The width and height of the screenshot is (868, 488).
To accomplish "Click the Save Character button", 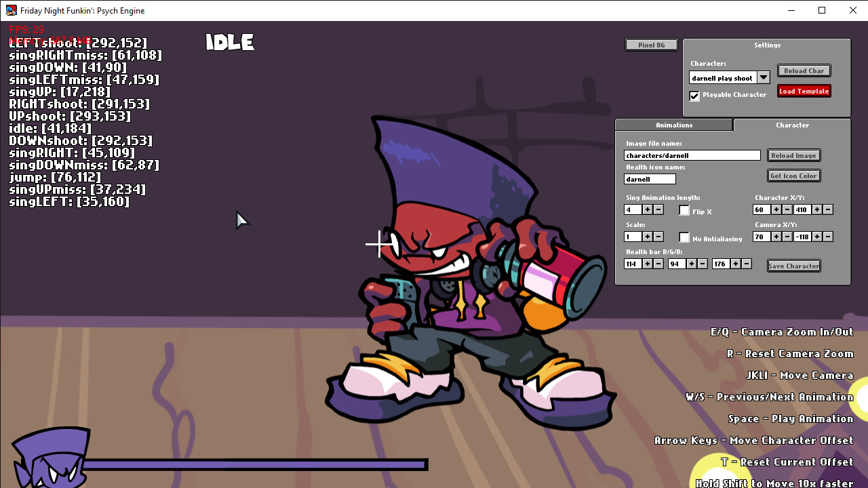I will (x=793, y=266).
